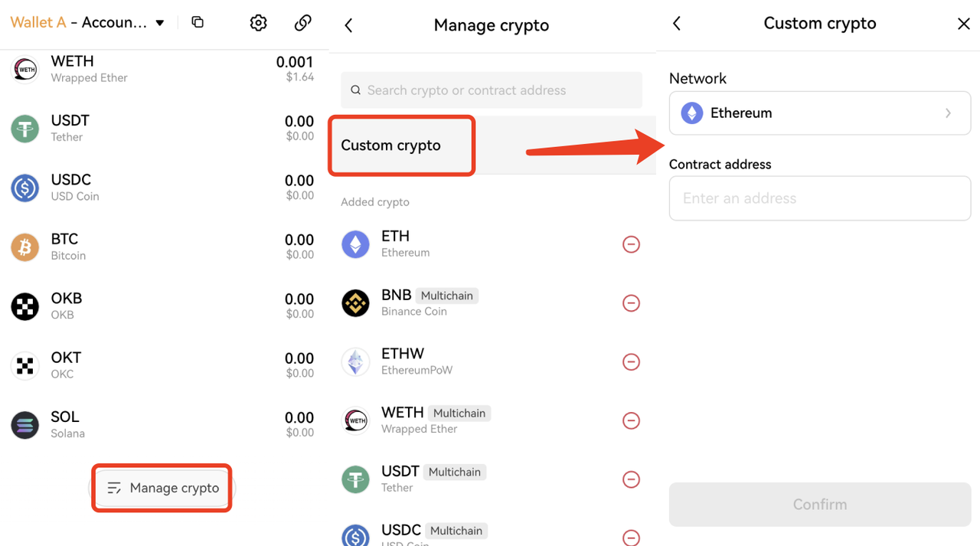
Task: Remove ETHW from added crypto
Action: click(x=631, y=361)
